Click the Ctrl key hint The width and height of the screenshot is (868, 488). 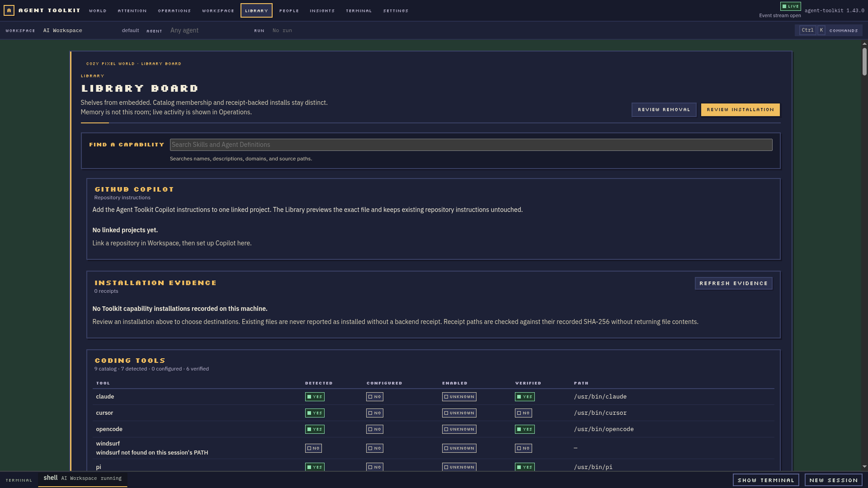click(x=807, y=30)
